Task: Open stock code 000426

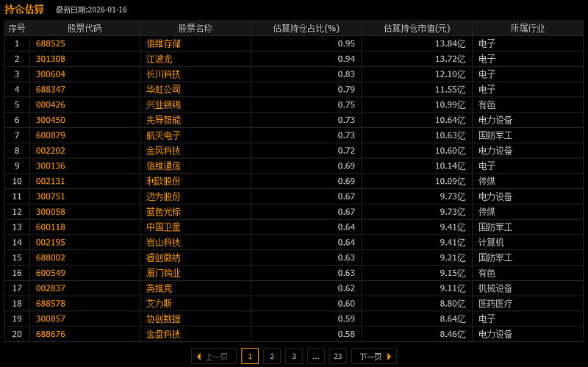Action: tap(51, 104)
